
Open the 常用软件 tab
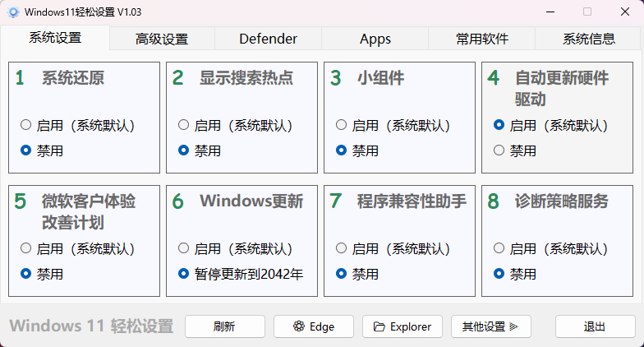pos(481,39)
